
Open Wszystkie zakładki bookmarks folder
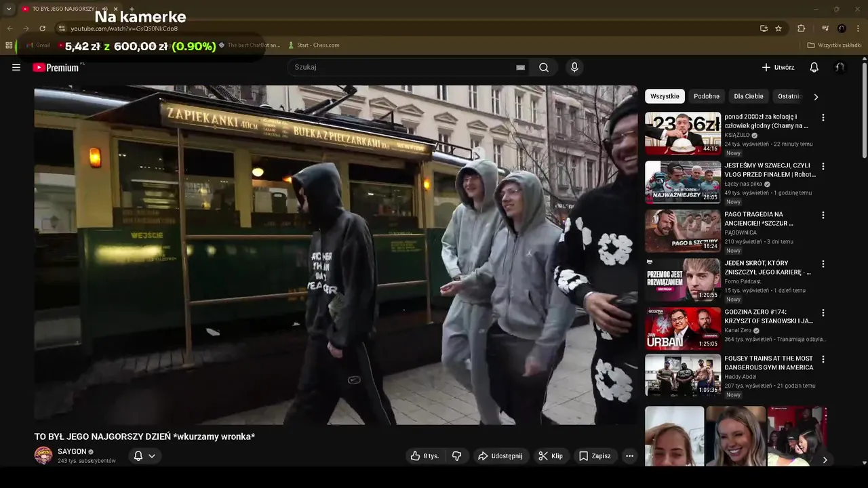click(834, 45)
